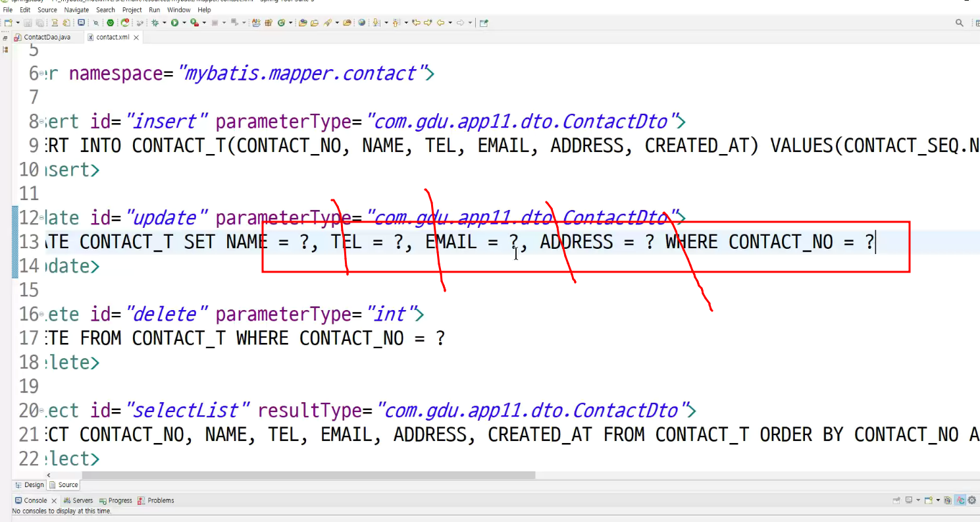Click the Open Console icon in Console toolbar
Screen dimensions: 980x522
click(928, 500)
